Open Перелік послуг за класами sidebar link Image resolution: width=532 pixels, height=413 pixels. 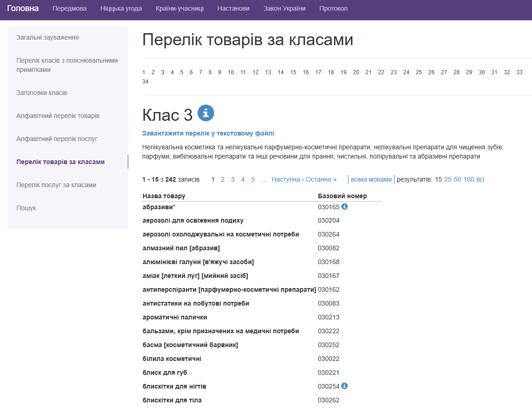click(x=56, y=185)
